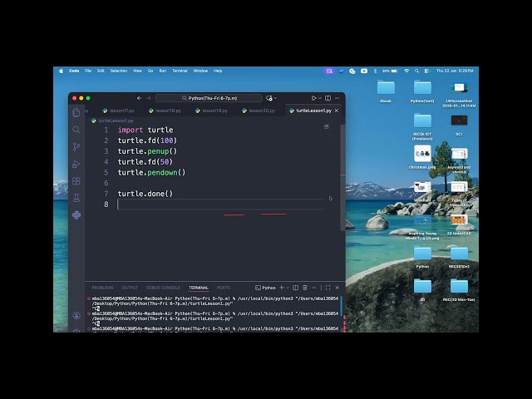The image size is (532, 399).
Task: Open the Extensions view
Action: (x=76, y=181)
